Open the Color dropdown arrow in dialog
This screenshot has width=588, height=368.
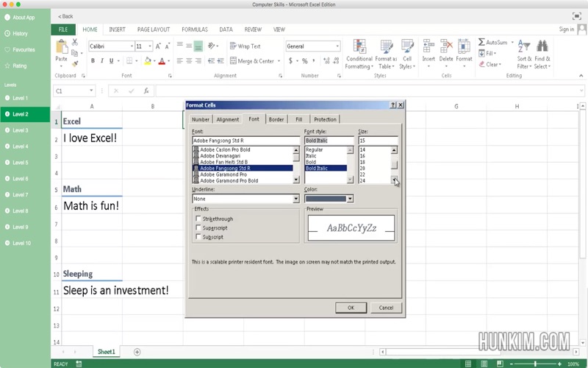[350, 199]
